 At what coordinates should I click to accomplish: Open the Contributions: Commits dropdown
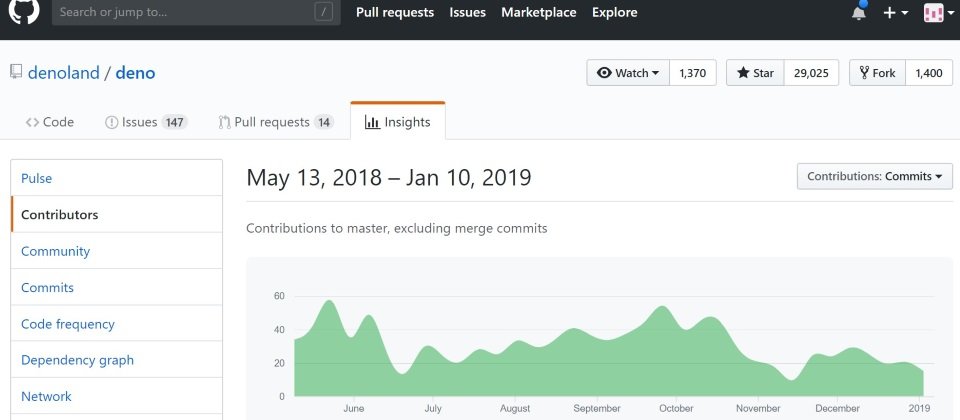(874, 176)
